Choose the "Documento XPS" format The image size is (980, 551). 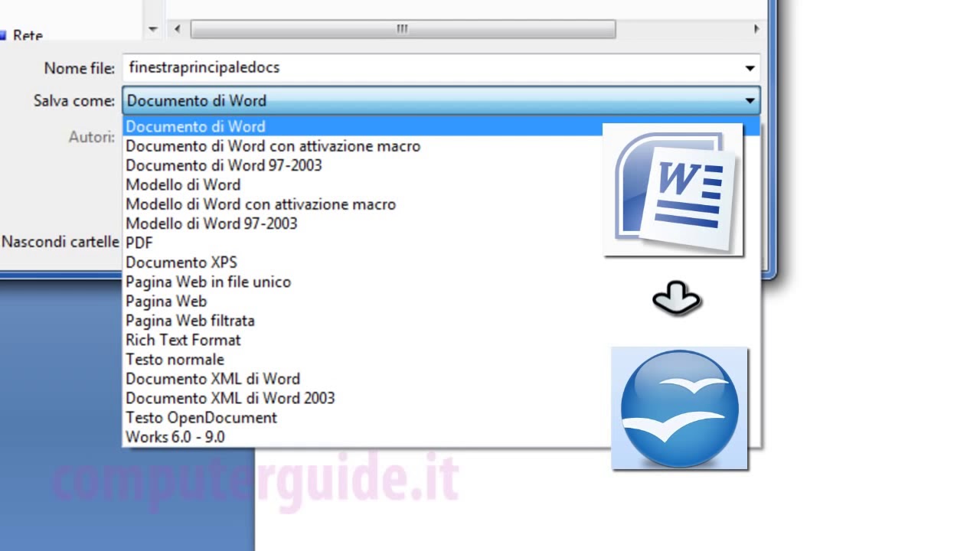(441, 262)
